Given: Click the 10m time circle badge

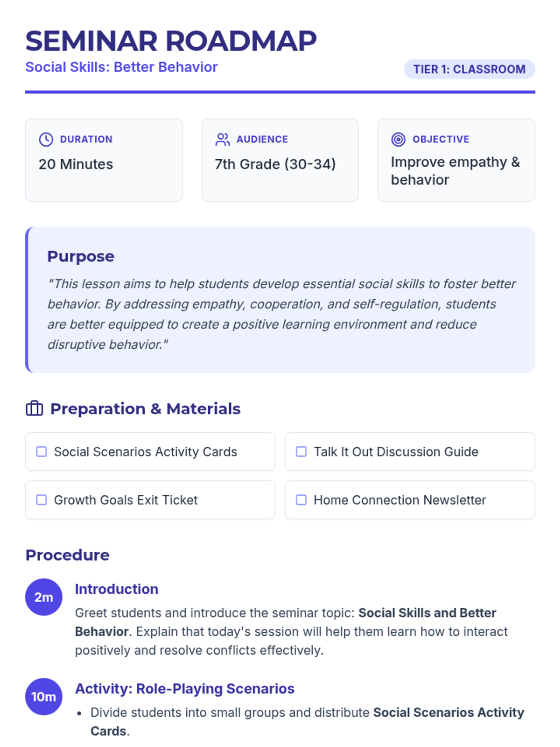Looking at the screenshot, I should click(44, 697).
